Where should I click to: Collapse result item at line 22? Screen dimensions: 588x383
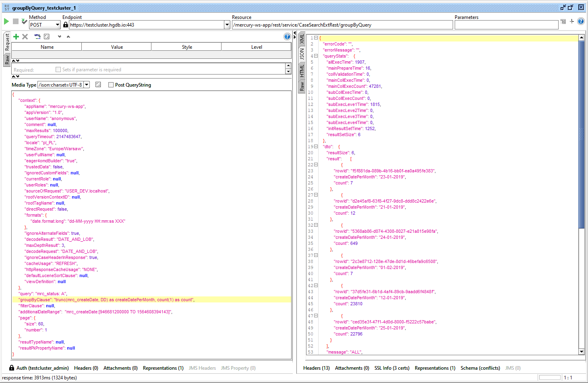click(316, 165)
